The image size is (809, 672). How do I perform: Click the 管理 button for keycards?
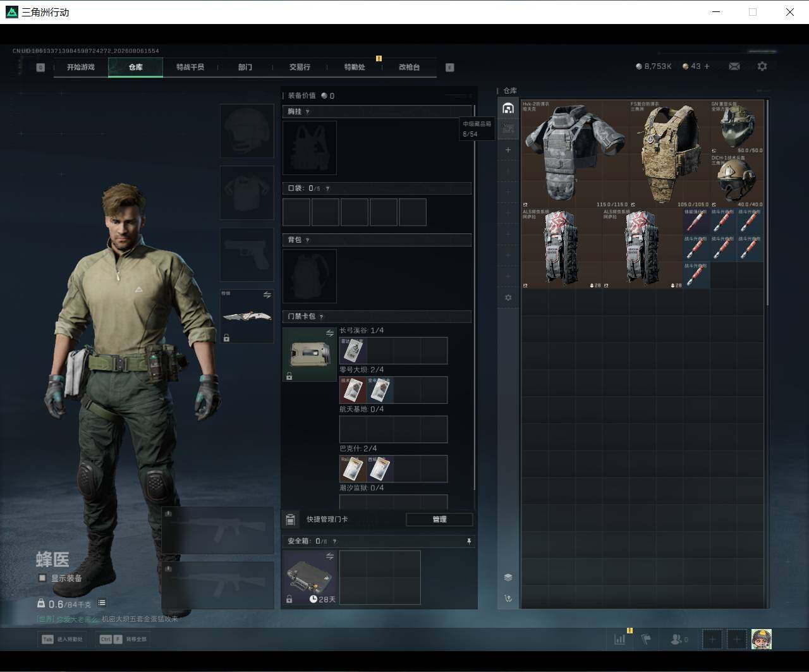(x=439, y=519)
